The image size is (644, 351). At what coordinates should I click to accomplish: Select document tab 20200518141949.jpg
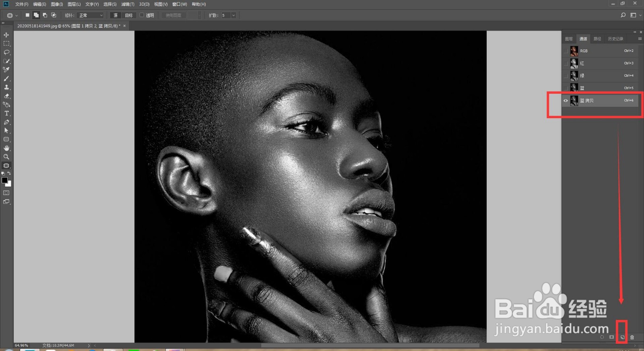68,26
